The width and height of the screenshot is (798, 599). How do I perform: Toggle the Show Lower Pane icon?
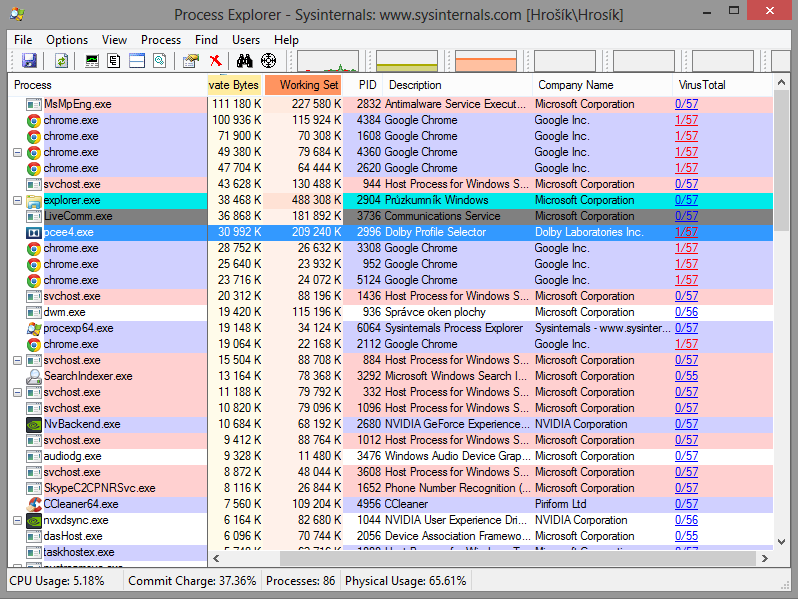[137, 61]
